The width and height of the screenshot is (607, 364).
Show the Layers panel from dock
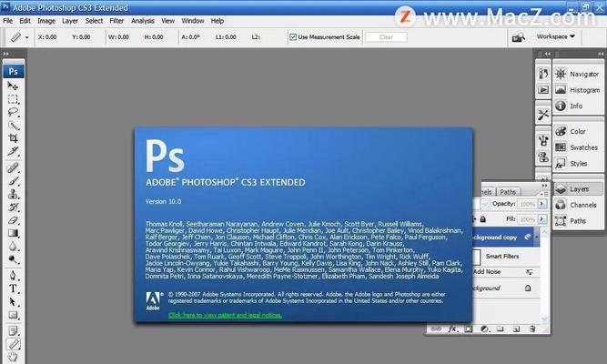click(577, 189)
